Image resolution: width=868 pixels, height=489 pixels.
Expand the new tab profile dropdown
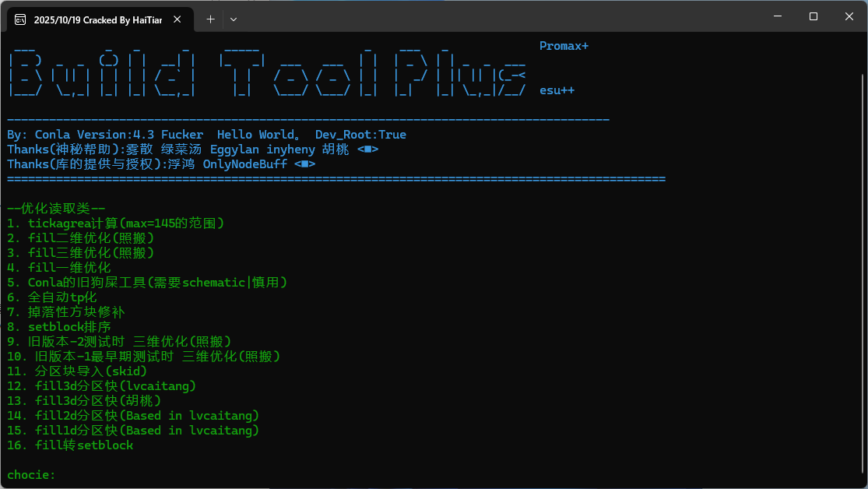pyautogui.click(x=234, y=19)
